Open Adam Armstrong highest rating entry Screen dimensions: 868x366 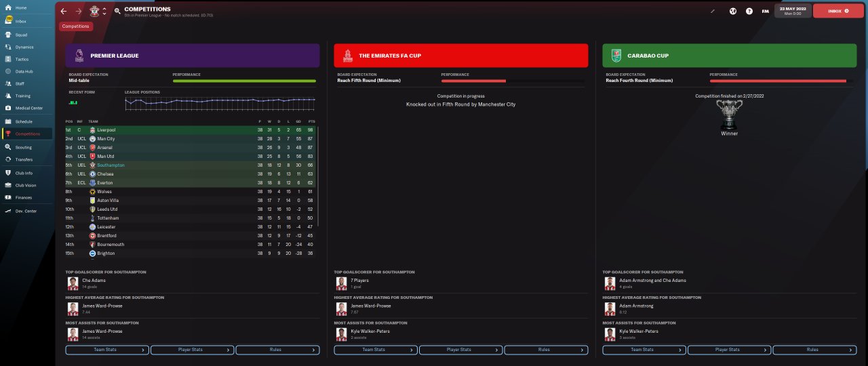tap(730, 308)
